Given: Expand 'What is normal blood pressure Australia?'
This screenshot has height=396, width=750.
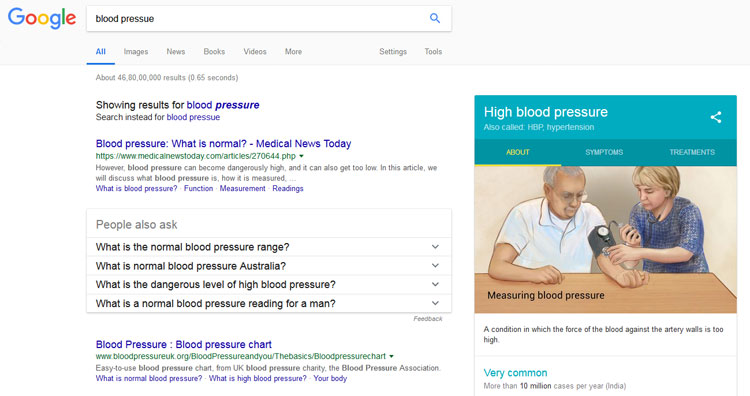Looking at the screenshot, I should coord(269,266).
